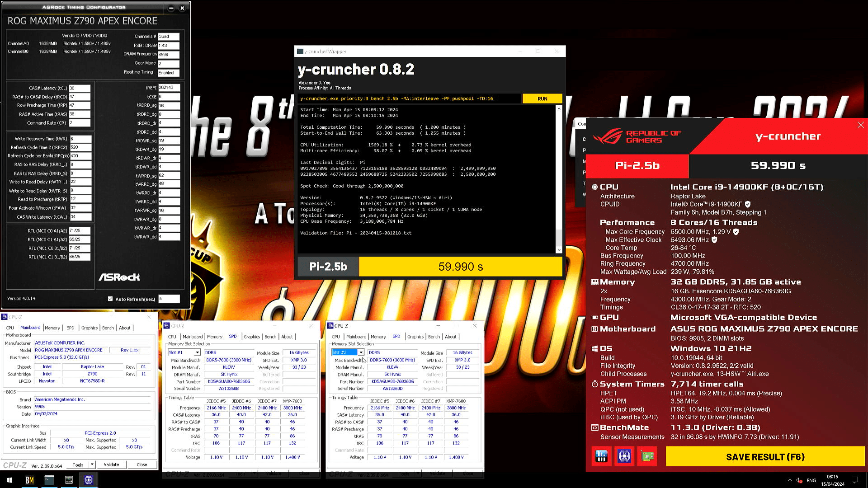
Task: Open the Bench tab in right CPU-Z window
Action: coord(434,337)
